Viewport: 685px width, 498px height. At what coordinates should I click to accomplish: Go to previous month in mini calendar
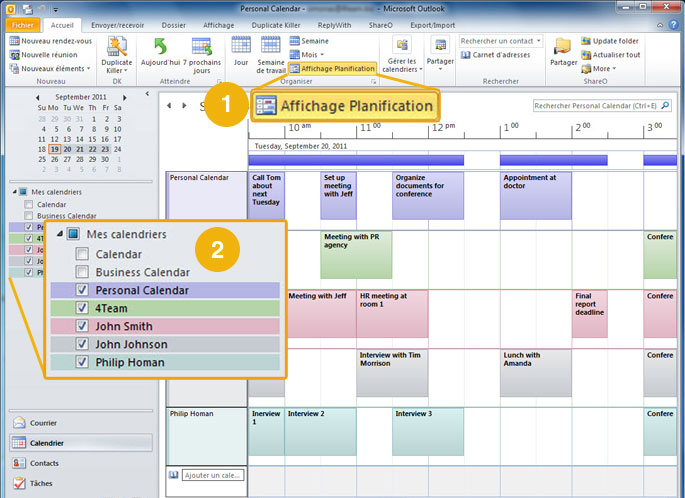pos(38,97)
